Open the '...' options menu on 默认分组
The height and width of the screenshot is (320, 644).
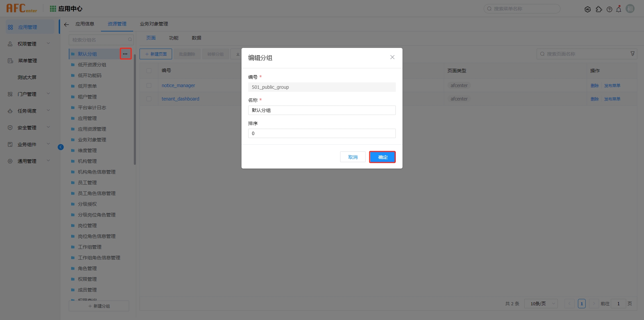click(x=125, y=54)
